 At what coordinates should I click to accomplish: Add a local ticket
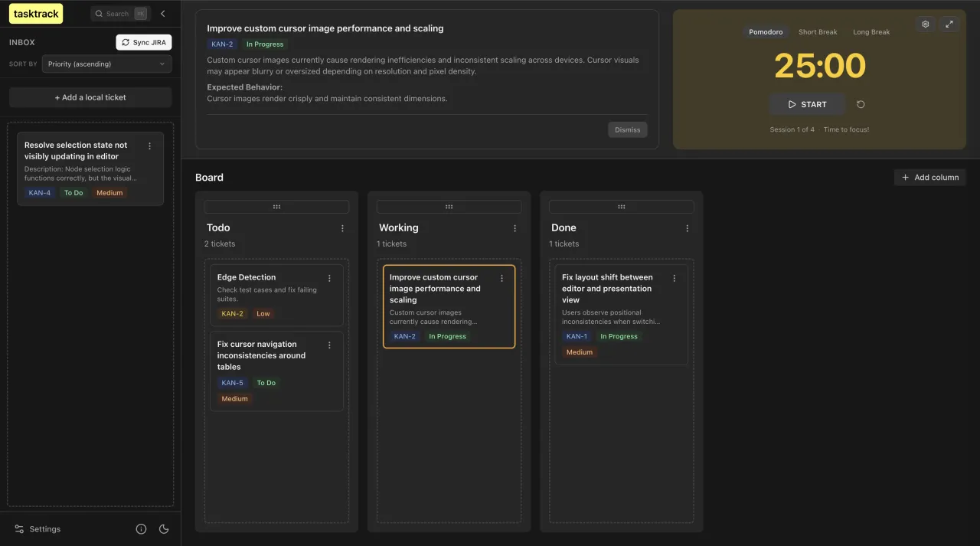pos(90,97)
